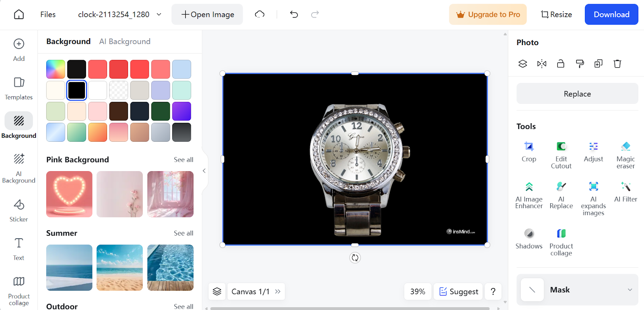Screen dimensions: 644x310
Task: Flip the photo horizontally
Action: tap(542, 64)
